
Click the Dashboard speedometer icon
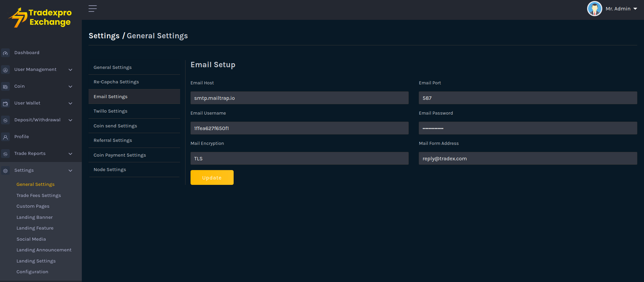click(x=5, y=53)
